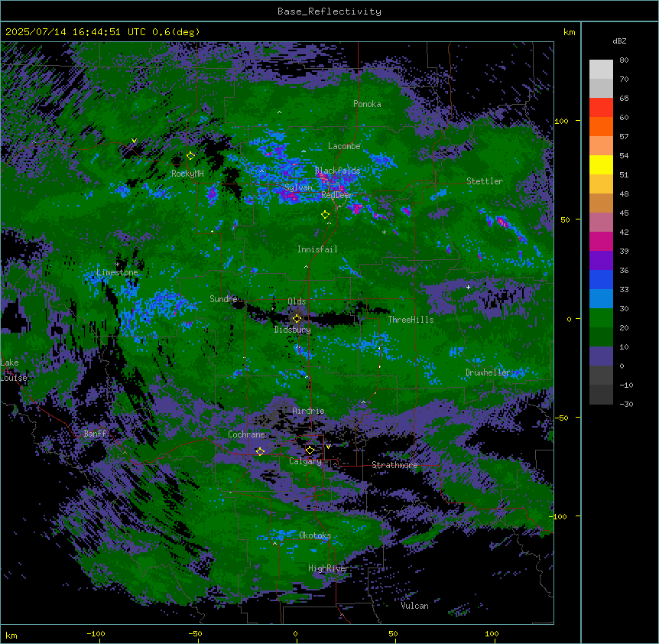The width and height of the screenshot is (659, 644).
Task: Click the Base_Reflectivity title text
Action: click(329, 11)
